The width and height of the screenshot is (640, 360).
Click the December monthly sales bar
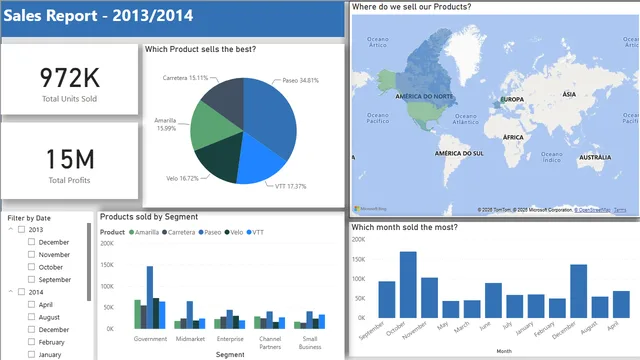pos(578,291)
